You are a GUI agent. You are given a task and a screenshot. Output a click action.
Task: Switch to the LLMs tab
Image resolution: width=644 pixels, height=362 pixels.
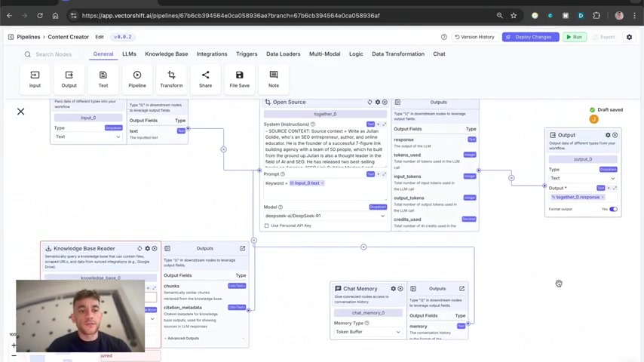point(129,54)
